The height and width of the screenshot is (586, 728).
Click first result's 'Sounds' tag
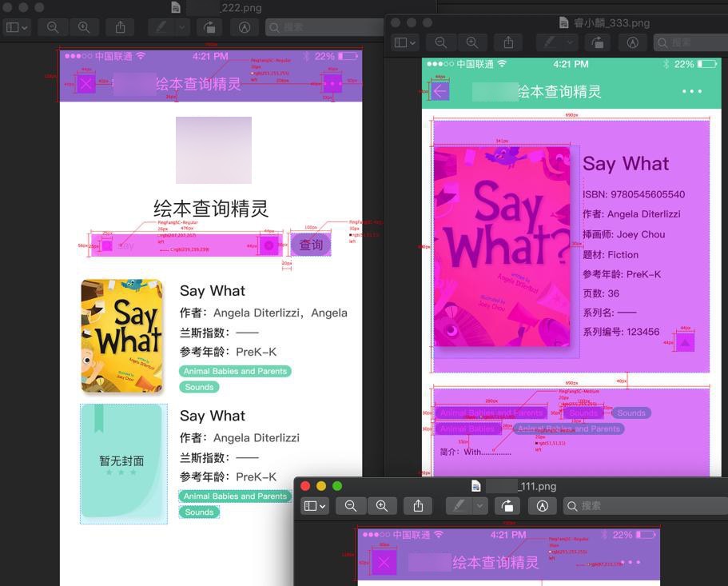coord(199,387)
